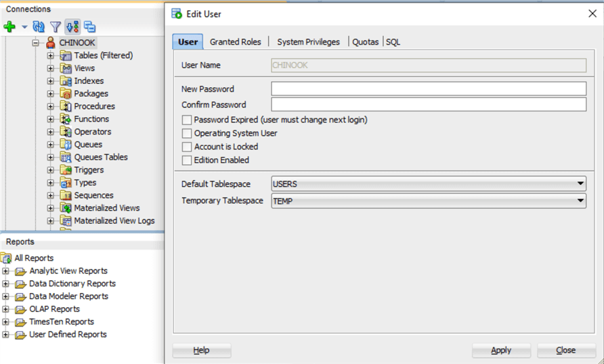Click the Connections panel title
604x364 pixels.
click(x=28, y=9)
